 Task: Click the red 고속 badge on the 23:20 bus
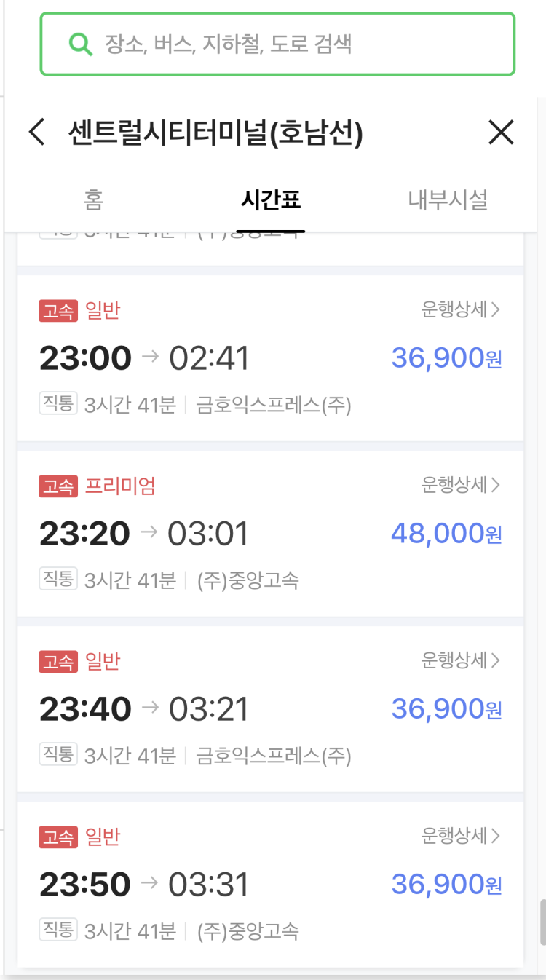[x=58, y=486]
